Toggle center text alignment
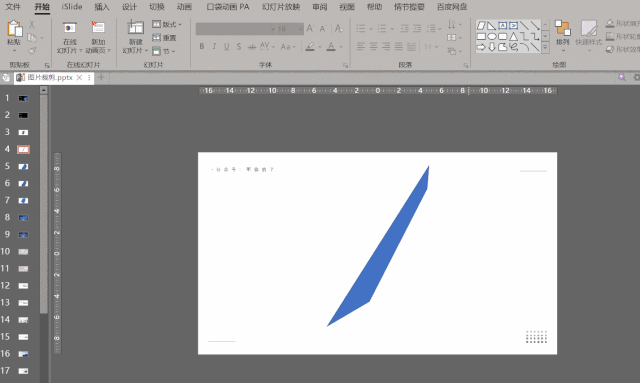This screenshot has width=640, height=383. [373, 47]
